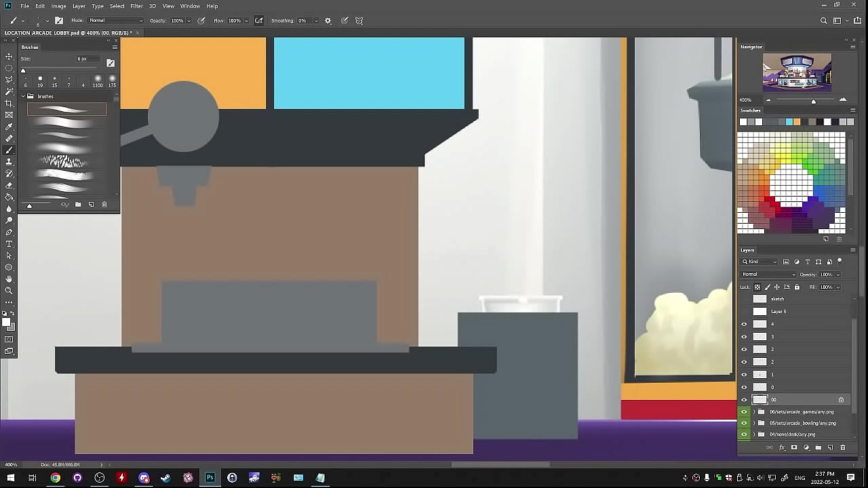868x488 pixels.
Task: Select the Hand tool
Action: coord(9,279)
